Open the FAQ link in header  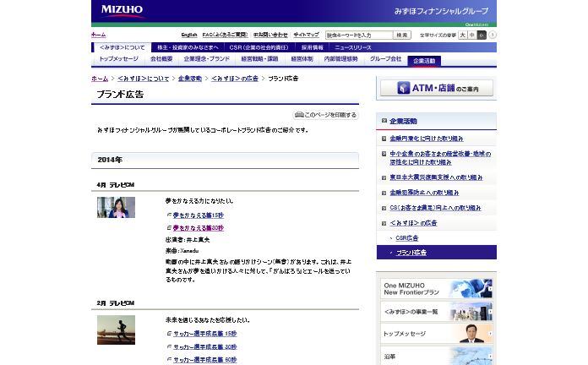pyautogui.click(x=225, y=35)
